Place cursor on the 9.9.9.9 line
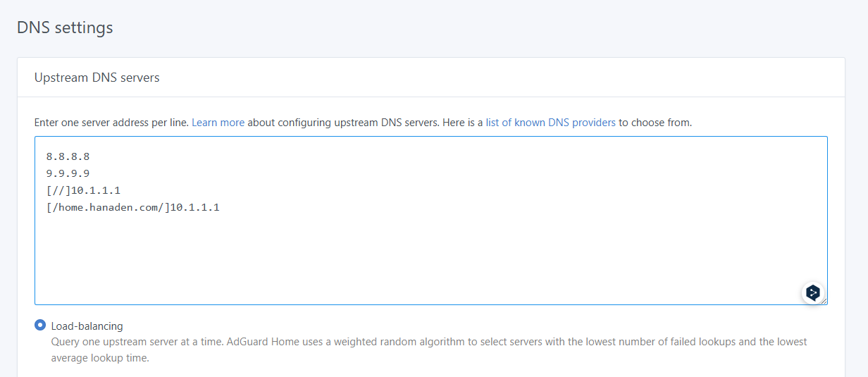Screen dimensions: 868x377 (x=68, y=173)
